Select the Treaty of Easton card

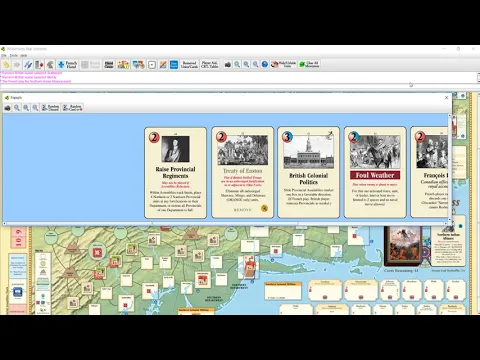click(x=243, y=173)
